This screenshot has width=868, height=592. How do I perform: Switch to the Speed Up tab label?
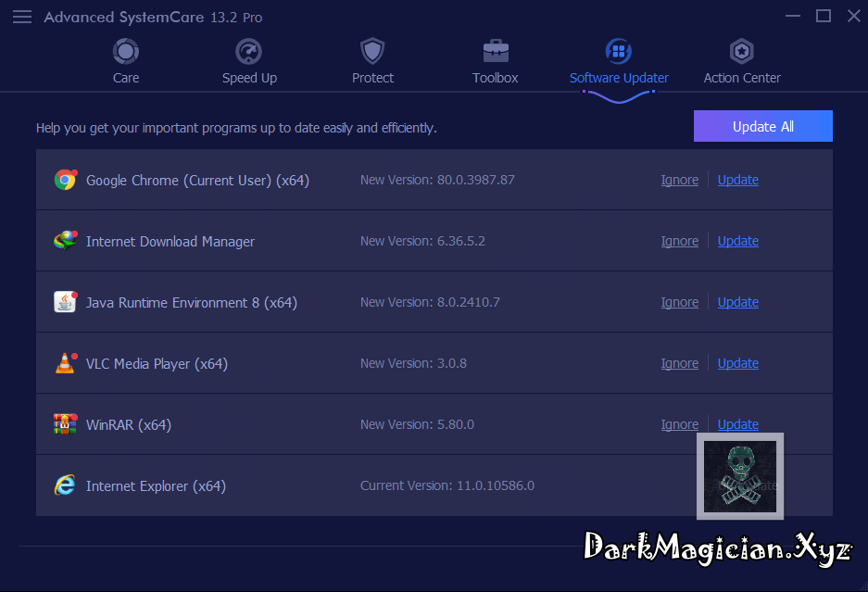tap(249, 78)
